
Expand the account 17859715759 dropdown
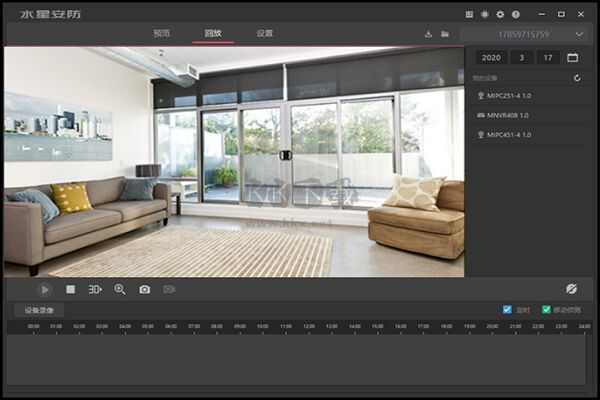(x=578, y=34)
